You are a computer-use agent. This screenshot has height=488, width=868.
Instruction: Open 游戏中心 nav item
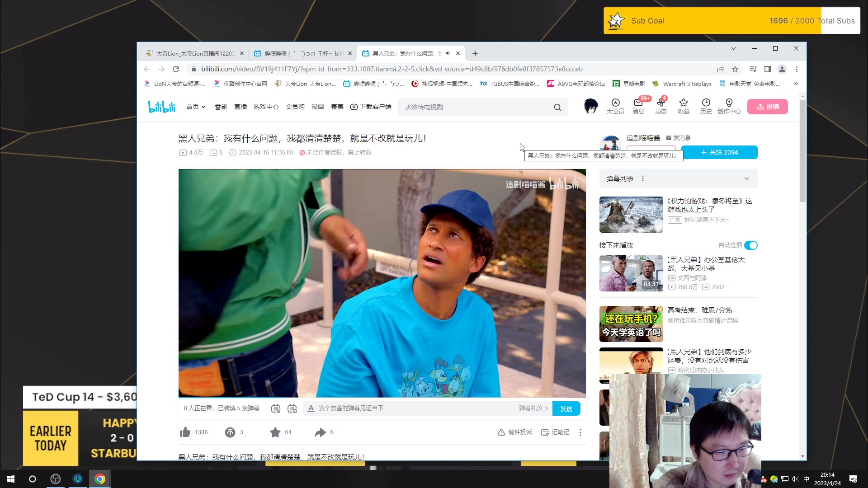(266, 107)
